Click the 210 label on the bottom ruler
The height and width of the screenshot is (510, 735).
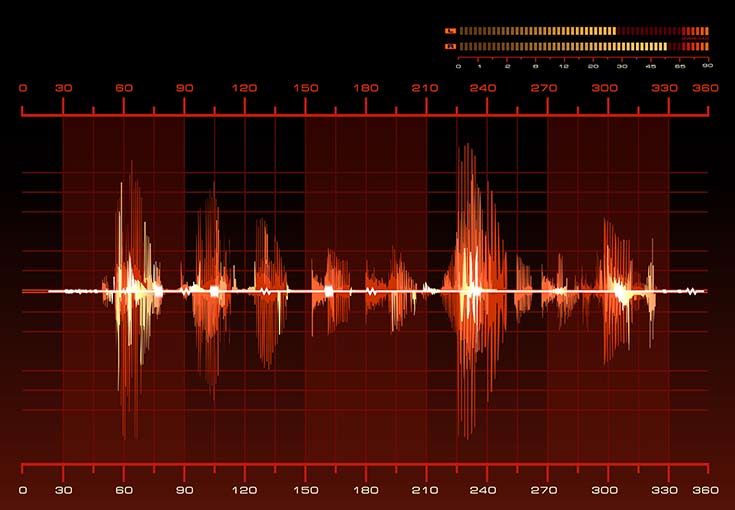pos(425,490)
